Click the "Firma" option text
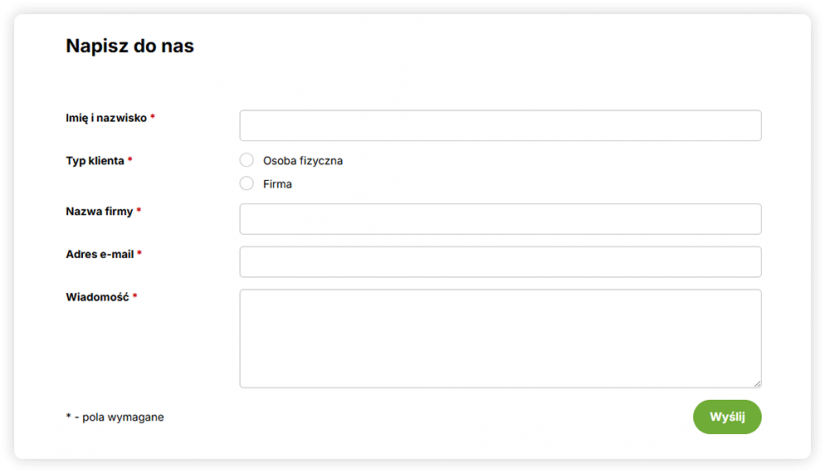 [277, 184]
